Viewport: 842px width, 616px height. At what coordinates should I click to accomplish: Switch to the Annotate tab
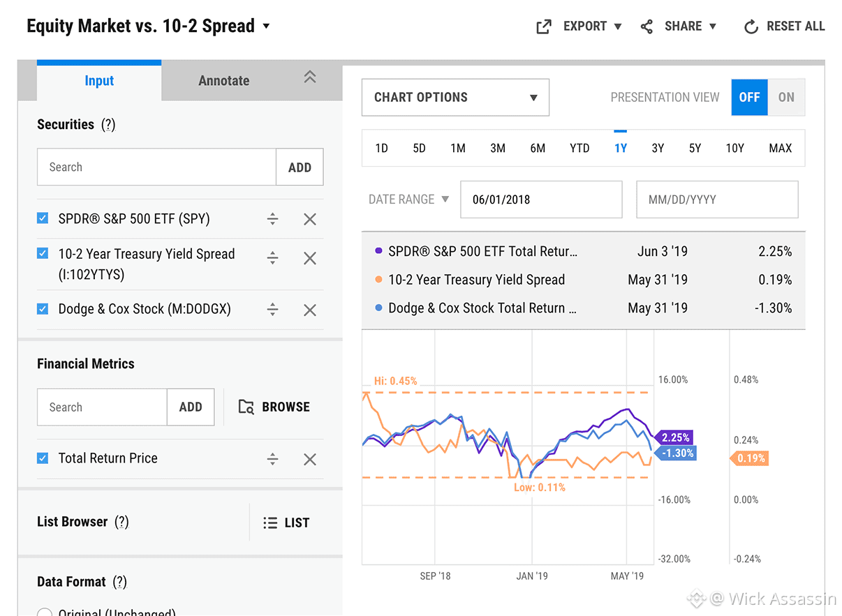coord(223,81)
